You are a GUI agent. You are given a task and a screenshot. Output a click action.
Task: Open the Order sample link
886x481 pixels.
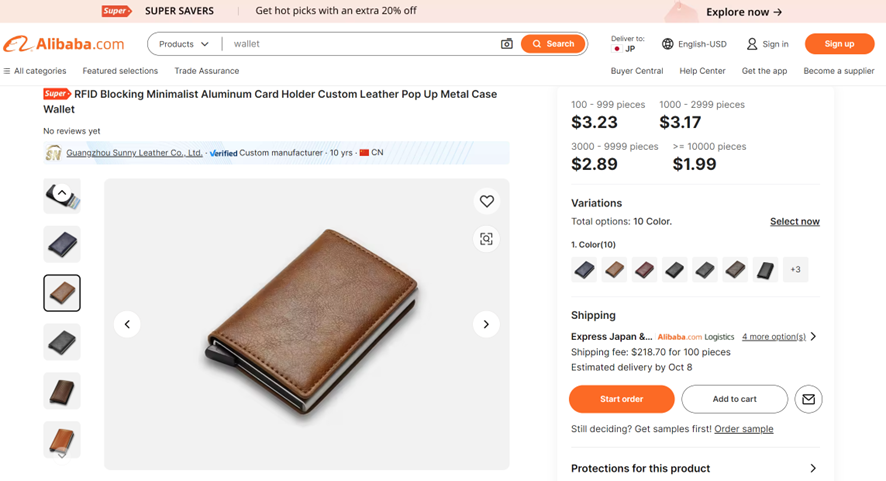(x=744, y=428)
